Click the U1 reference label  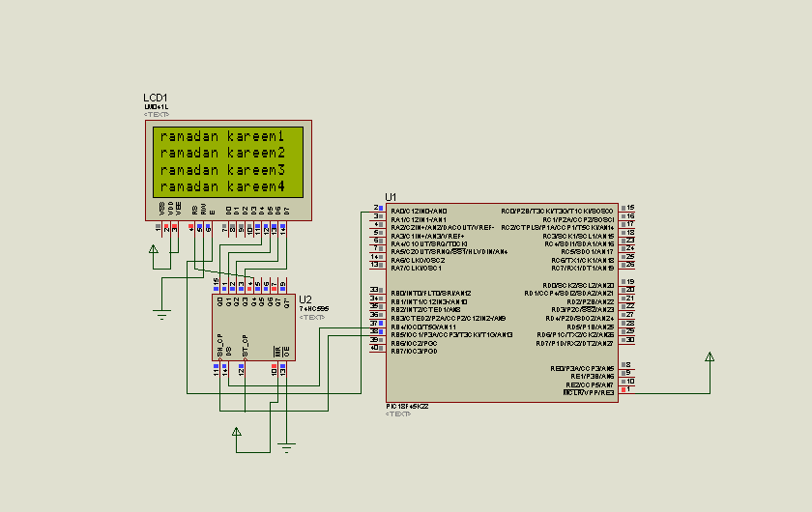click(391, 197)
